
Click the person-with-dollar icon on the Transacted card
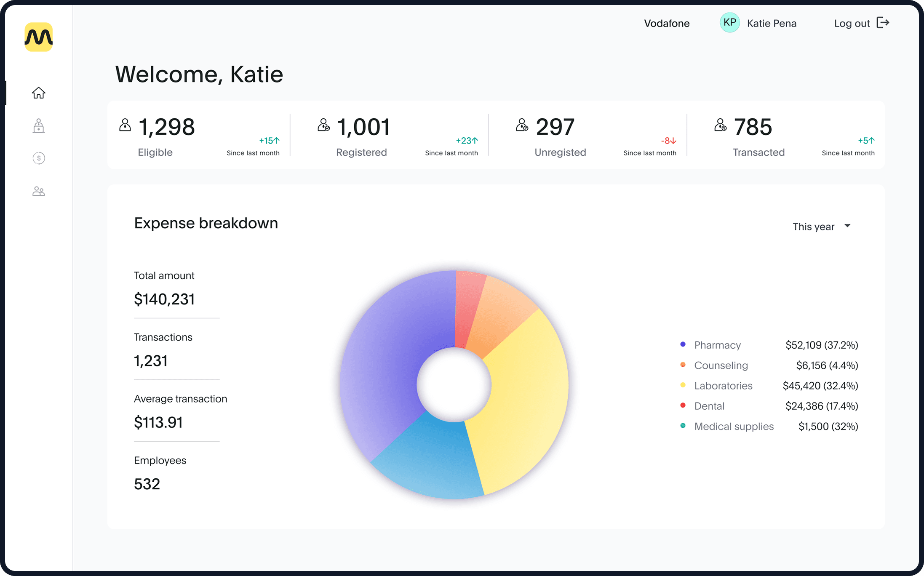tap(720, 125)
